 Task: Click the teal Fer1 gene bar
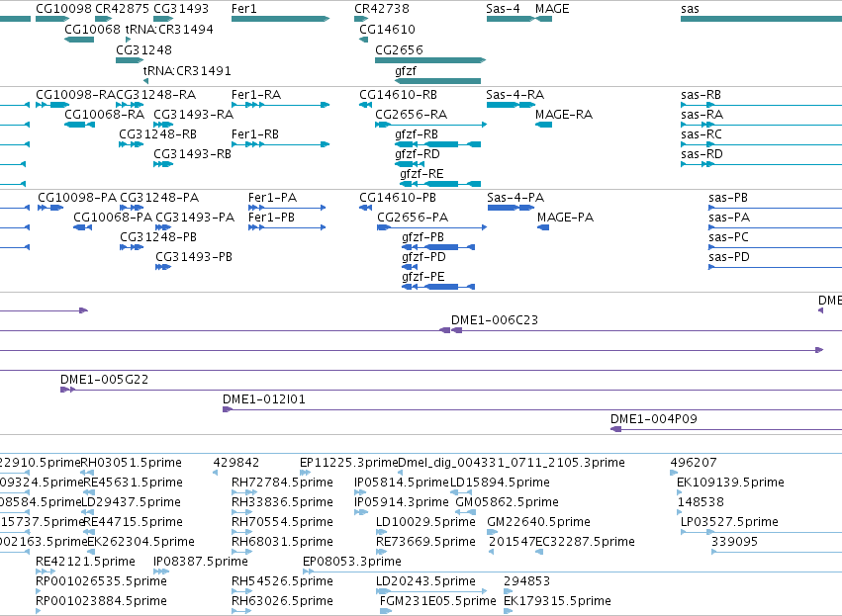[x=280, y=19]
